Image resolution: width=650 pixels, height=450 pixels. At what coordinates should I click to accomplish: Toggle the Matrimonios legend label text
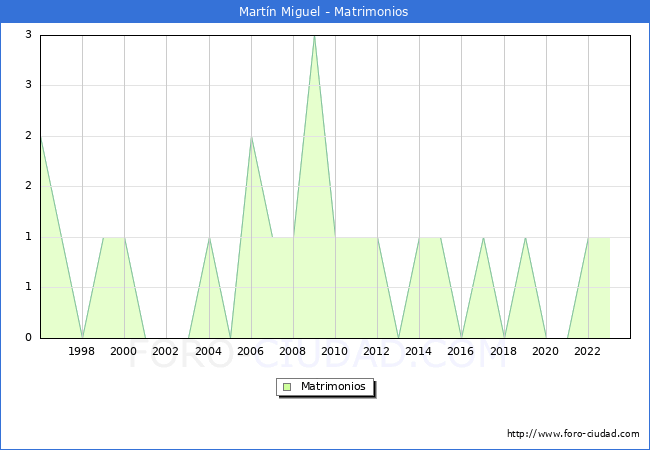point(333,386)
